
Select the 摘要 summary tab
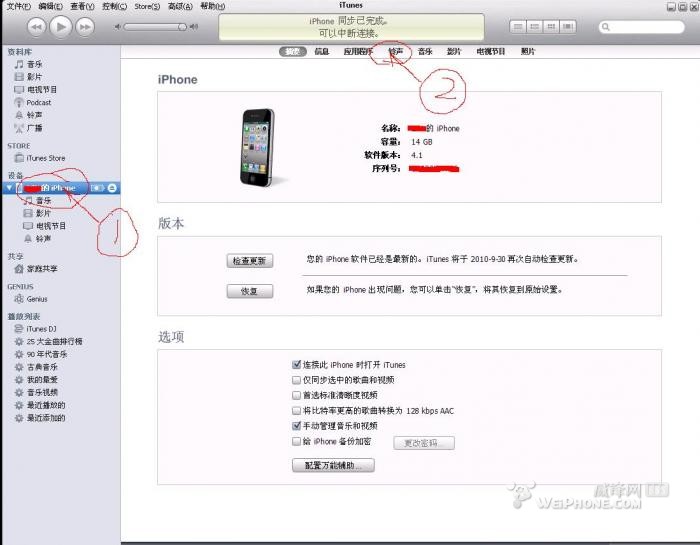point(292,52)
